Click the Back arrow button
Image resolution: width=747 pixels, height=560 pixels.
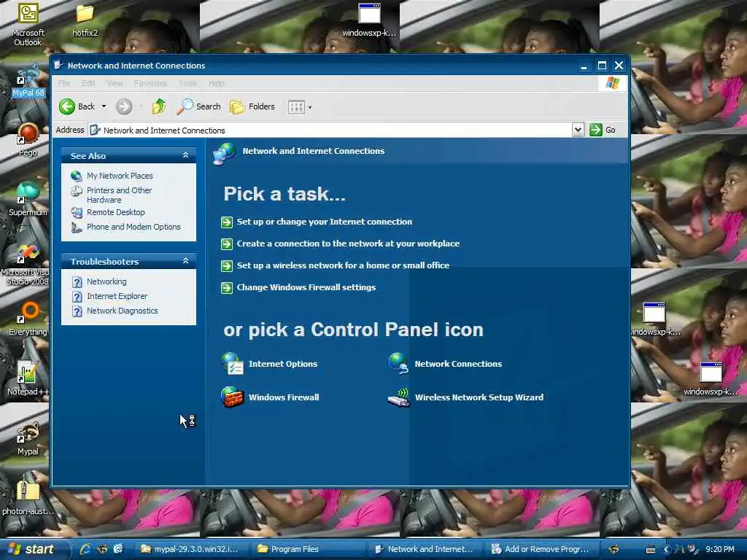click(x=77, y=106)
